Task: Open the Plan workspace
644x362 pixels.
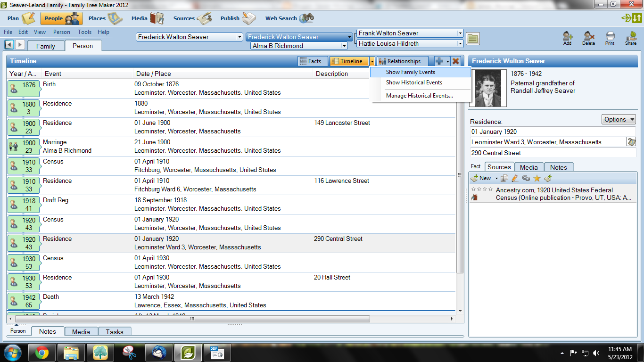Action: pos(21,18)
